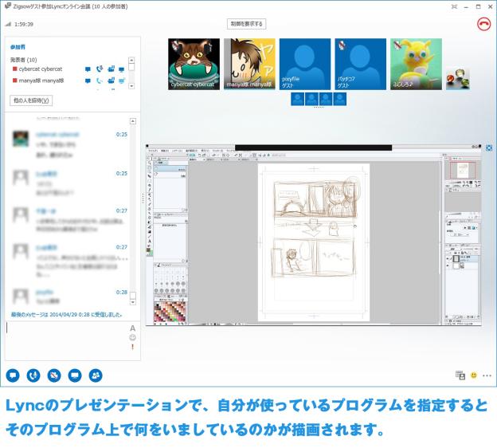497x448 pixels.
Task: Open the layout picker icon bottom right
Action: (x=460, y=375)
